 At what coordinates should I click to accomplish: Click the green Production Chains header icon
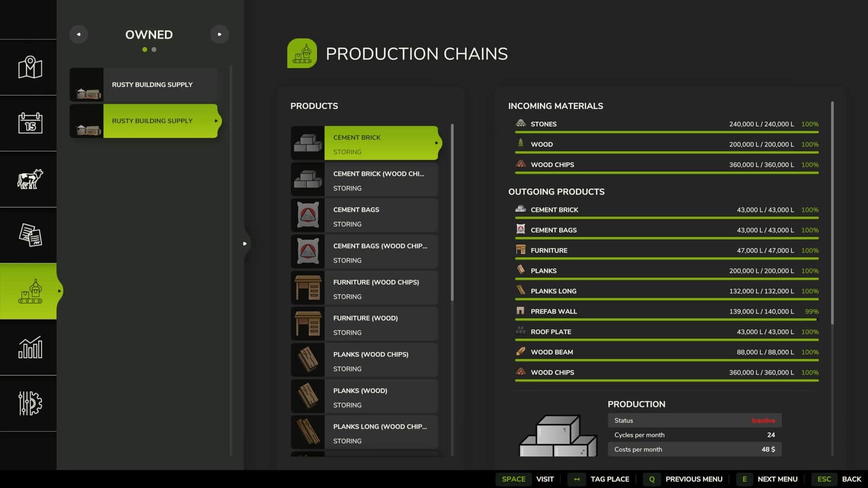point(302,53)
